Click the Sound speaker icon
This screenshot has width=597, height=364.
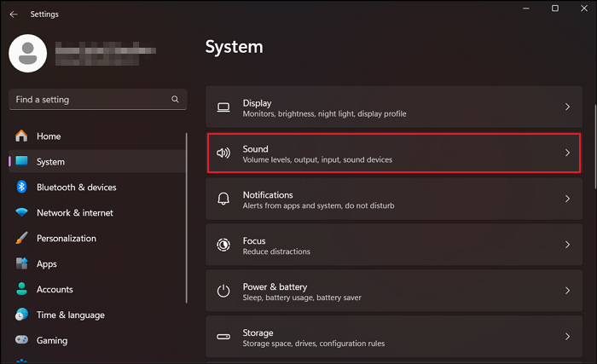click(223, 153)
